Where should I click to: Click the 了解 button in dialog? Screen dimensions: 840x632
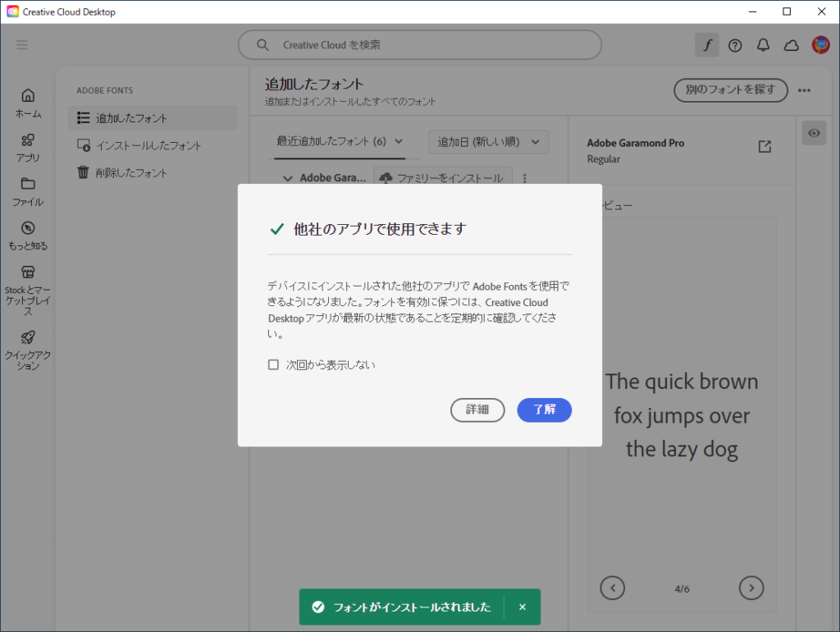pyautogui.click(x=545, y=410)
